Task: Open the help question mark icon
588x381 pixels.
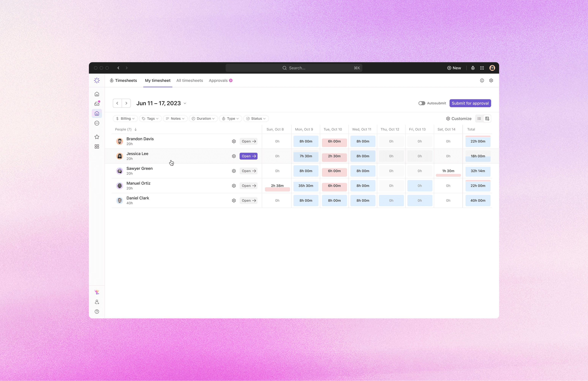Action: pos(97,312)
